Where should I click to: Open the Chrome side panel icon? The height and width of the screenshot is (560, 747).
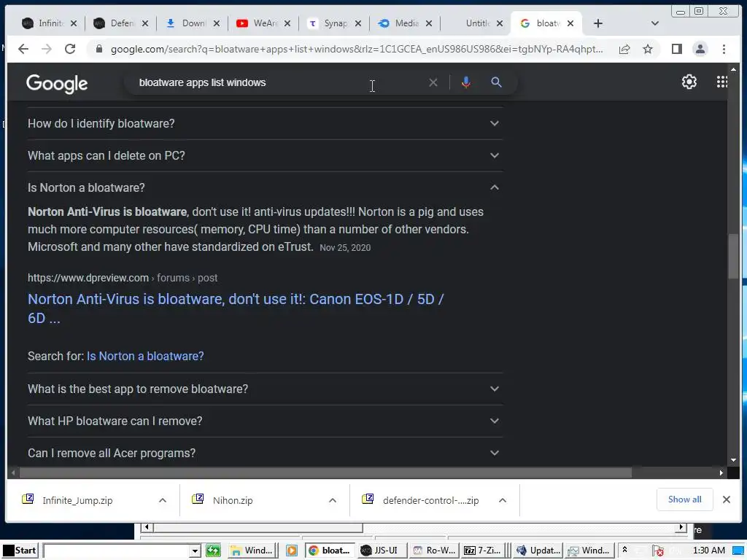coord(676,49)
